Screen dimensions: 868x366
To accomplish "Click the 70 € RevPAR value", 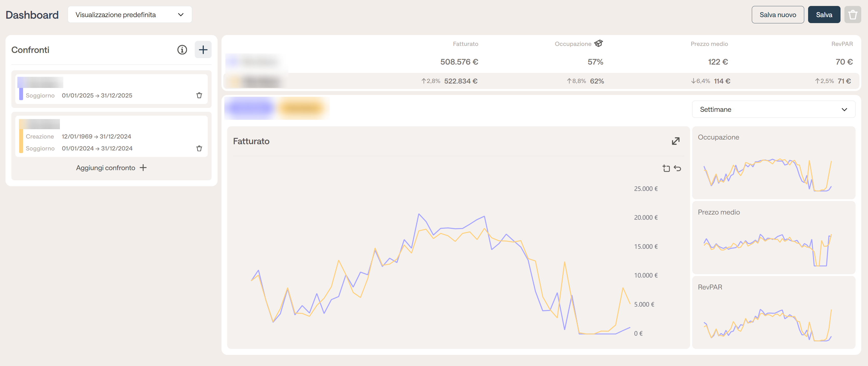I will 844,62.
